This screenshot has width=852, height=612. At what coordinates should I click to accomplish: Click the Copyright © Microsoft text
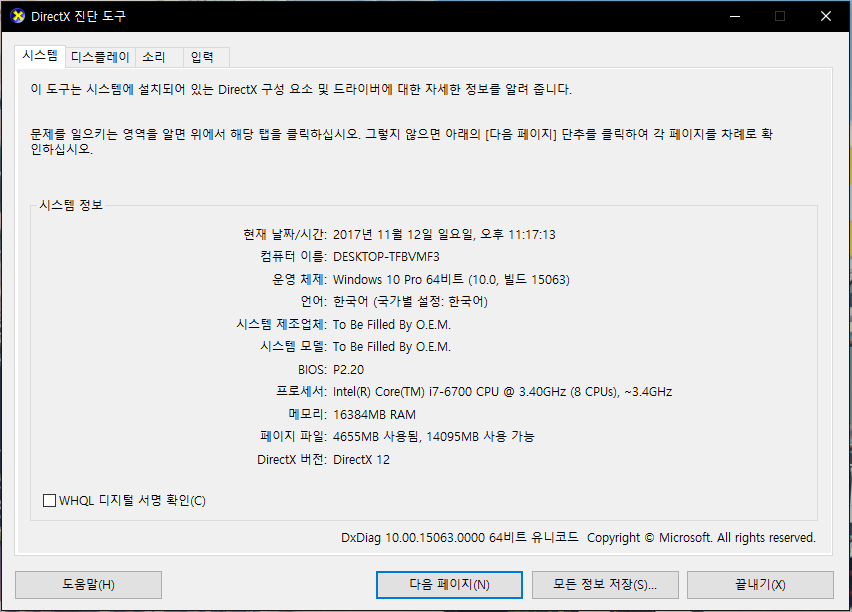click(649, 538)
